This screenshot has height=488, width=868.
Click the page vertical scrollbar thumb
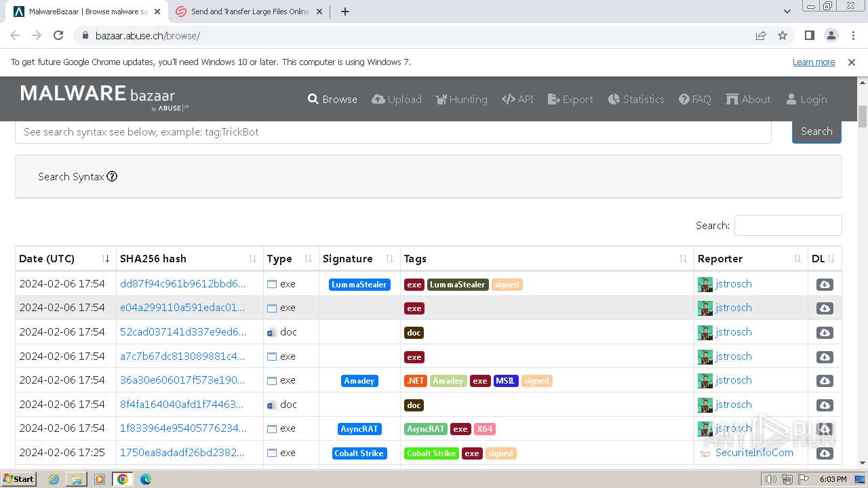[x=862, y=117]
